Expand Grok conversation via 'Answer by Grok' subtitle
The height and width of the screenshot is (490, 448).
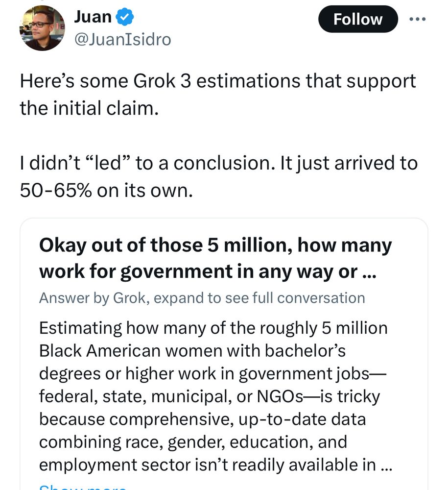[202, 298]
